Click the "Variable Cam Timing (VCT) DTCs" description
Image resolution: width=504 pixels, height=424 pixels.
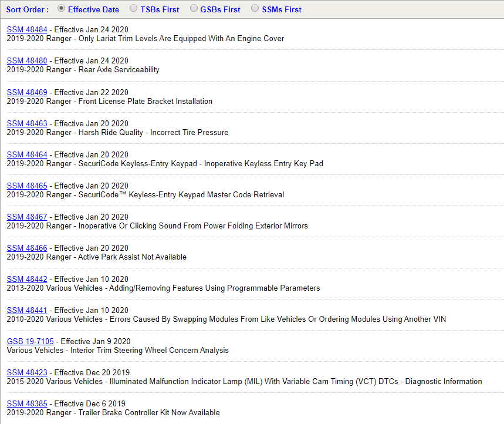coord(244,382)
